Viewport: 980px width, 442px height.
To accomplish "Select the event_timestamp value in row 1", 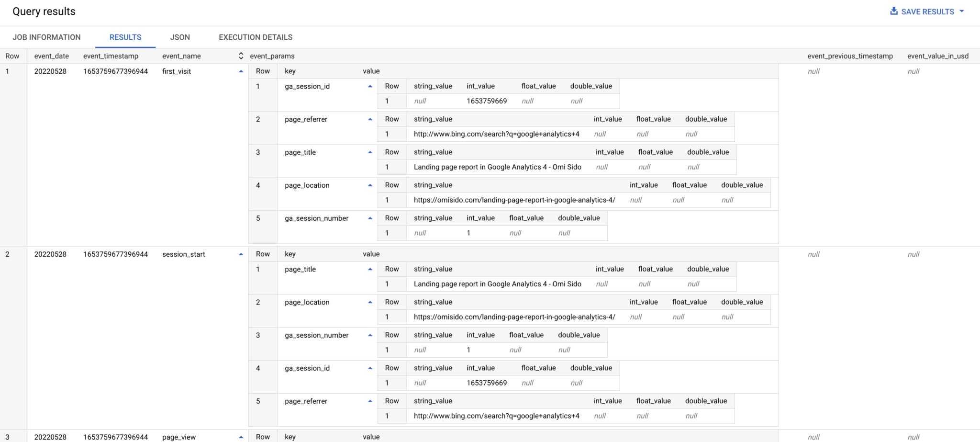I will click(x=115, y=71).
